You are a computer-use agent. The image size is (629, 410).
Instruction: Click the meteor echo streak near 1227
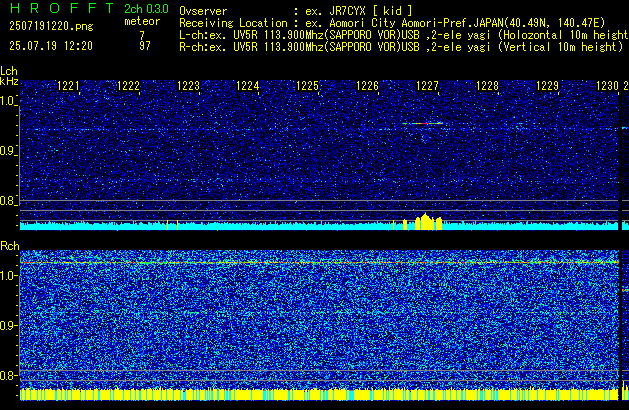pyautogui.click(x=422, y=123)
